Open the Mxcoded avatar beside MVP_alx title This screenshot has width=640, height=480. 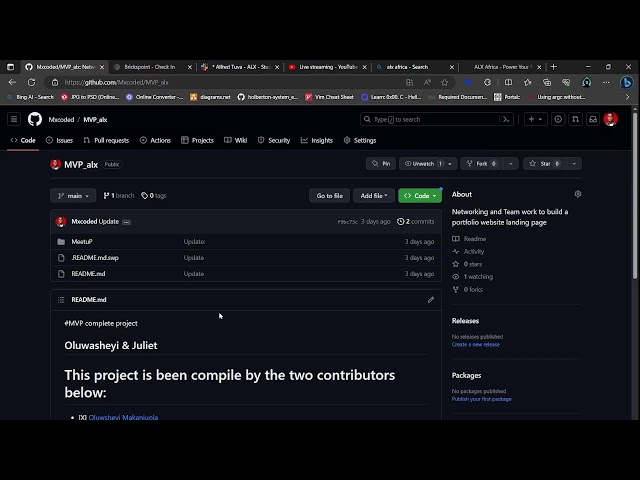(56, 164)
